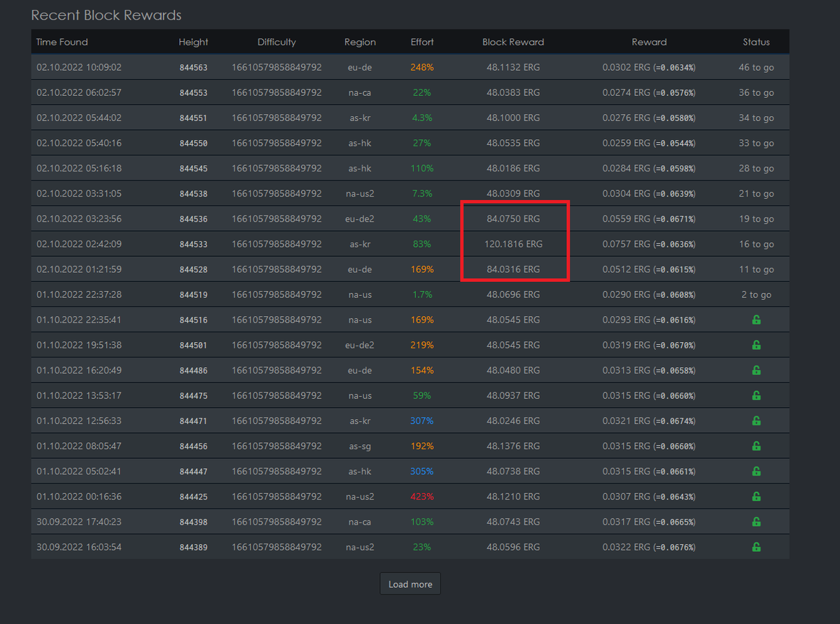
Task: Click the 248% effort value
Action: (x=422, y=68)
